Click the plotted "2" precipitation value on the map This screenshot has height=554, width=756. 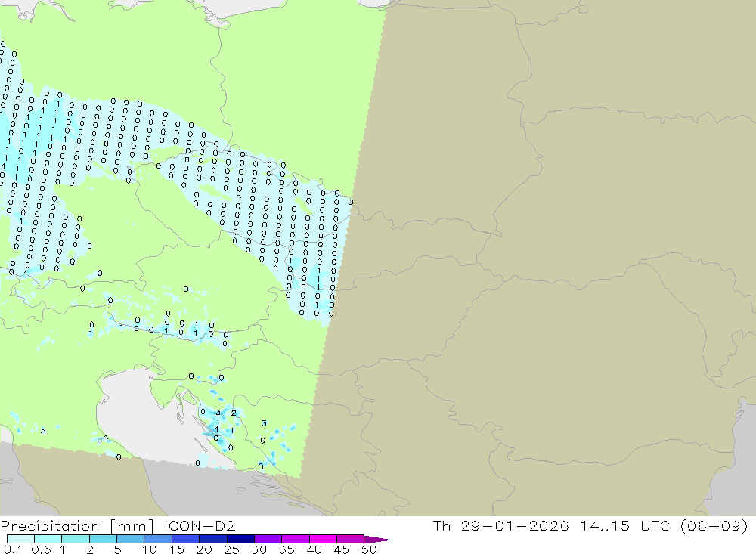[x=234, y=413]
